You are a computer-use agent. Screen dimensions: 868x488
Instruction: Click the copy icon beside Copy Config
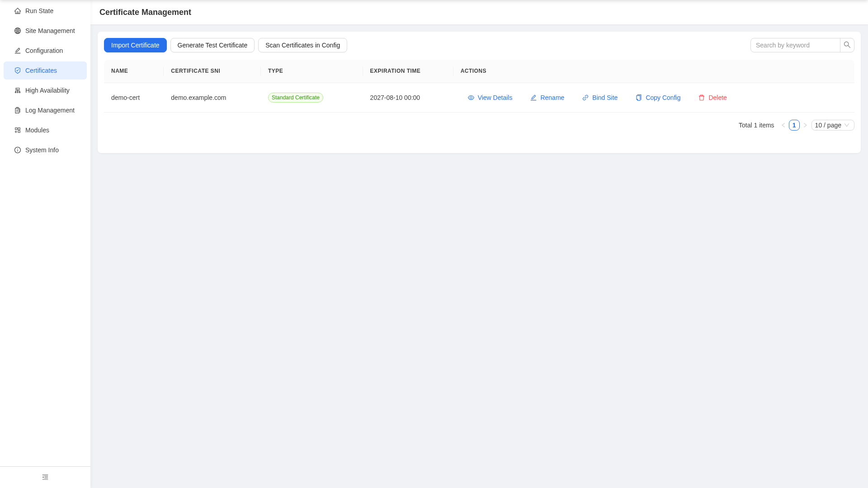point(639,98)
